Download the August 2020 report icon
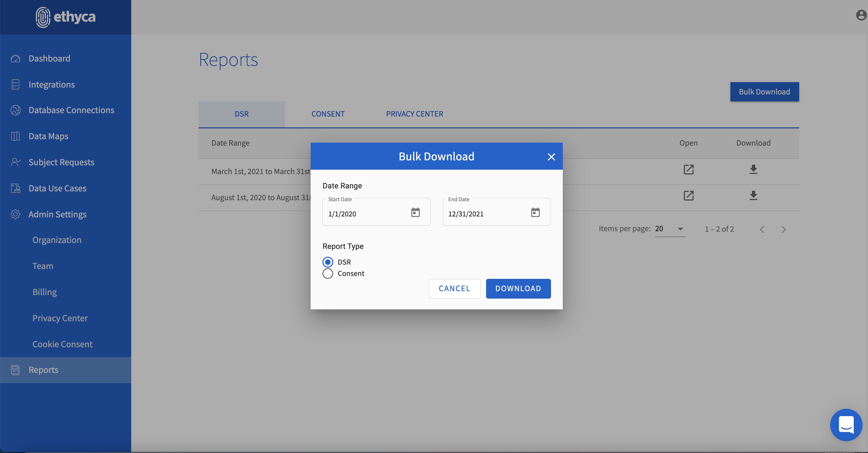 pos(753,196)
